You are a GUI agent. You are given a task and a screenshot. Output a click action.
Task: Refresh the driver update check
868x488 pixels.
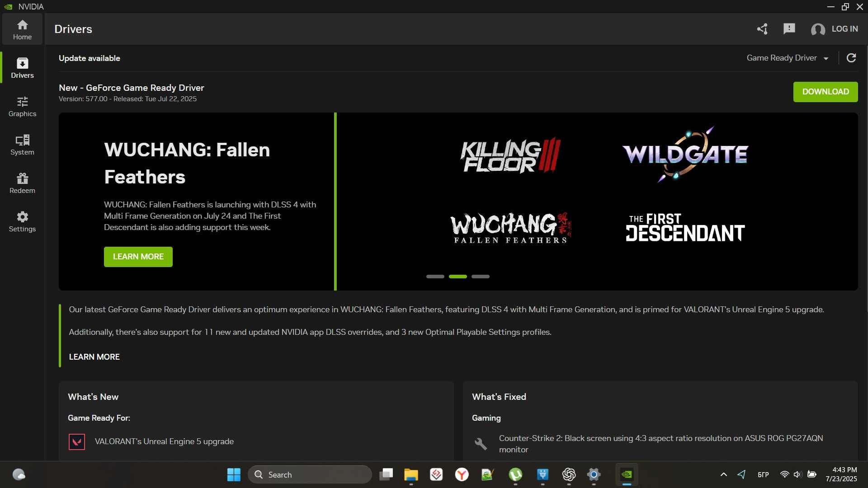click(851, 58)
